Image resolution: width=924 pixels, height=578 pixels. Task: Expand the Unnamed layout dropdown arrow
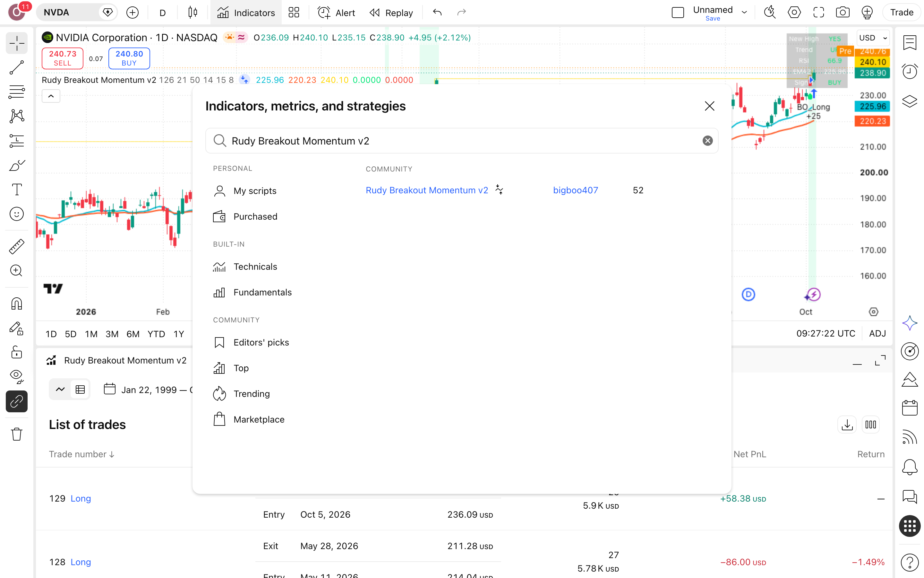pyautogui.click(x=744, y=13)
